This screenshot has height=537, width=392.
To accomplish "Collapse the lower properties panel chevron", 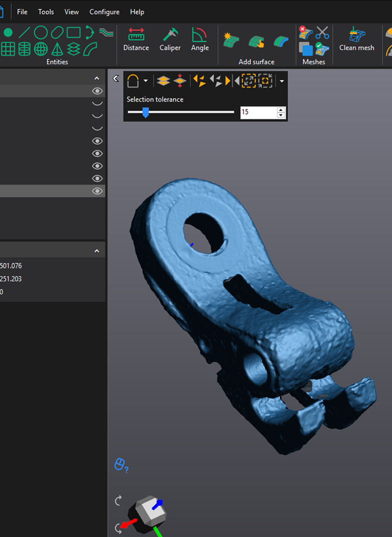I will pos(97,251).
